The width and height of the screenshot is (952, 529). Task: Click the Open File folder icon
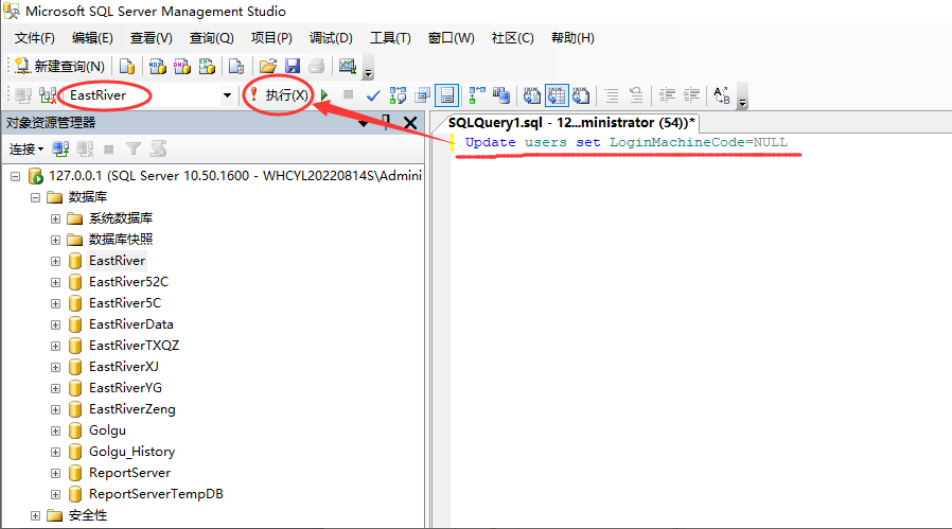pyautogui.click(x=268, y=66)
